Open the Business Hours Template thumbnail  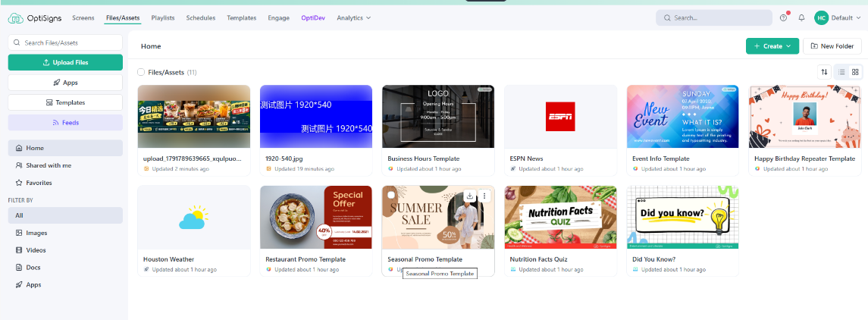(x=438, y=116)
